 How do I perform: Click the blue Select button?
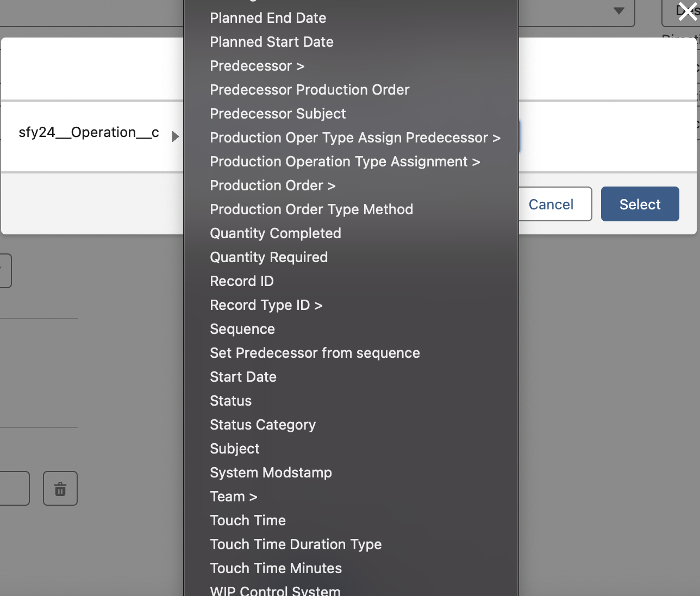click(640, 204)
